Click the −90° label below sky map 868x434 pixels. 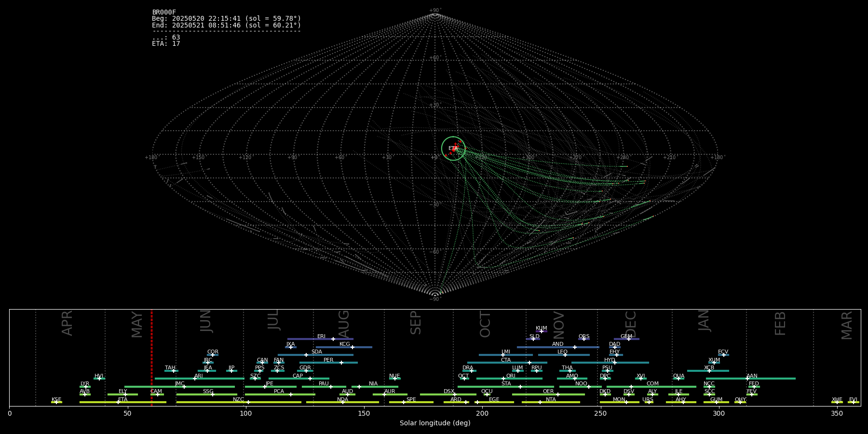coord(435,299)
